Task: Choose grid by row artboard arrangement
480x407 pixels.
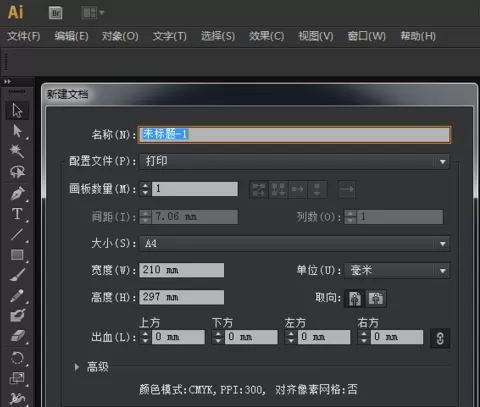Action: (259, 189)
